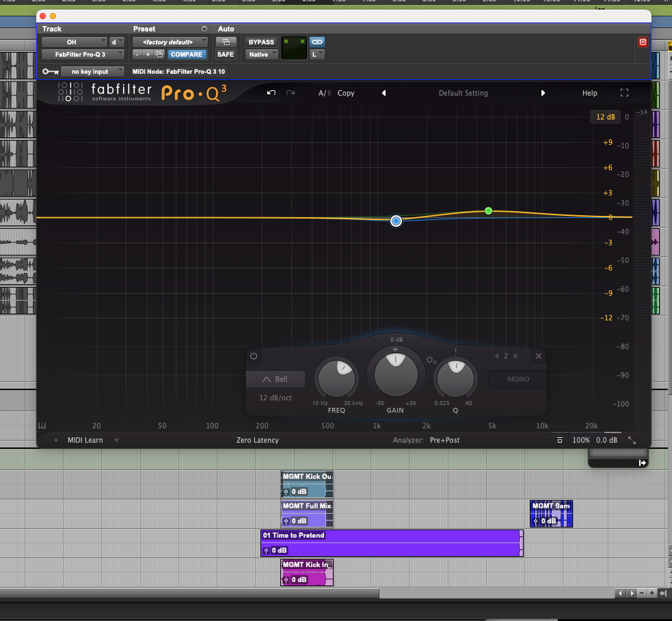This screenshot has width=672, height=621.
Task: Expand MIDI Learn dropdown arrow
Action: tap(116, 440)
